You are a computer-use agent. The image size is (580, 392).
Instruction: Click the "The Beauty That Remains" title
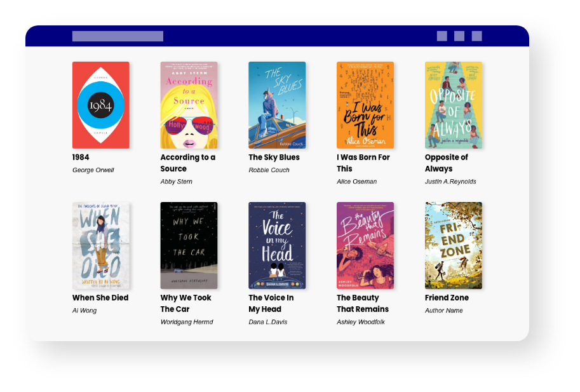point(363,303)
